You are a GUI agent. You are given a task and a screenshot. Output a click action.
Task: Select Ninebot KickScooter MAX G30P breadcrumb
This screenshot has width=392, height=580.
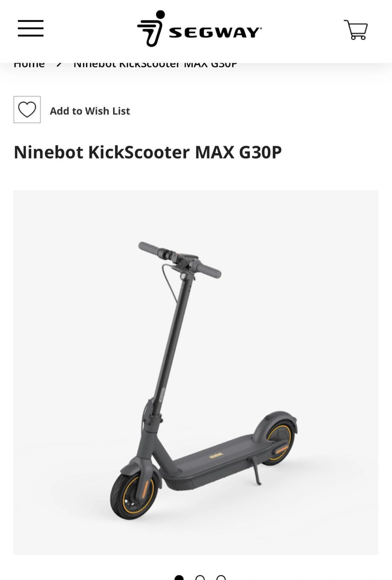(x=155, y=64)
